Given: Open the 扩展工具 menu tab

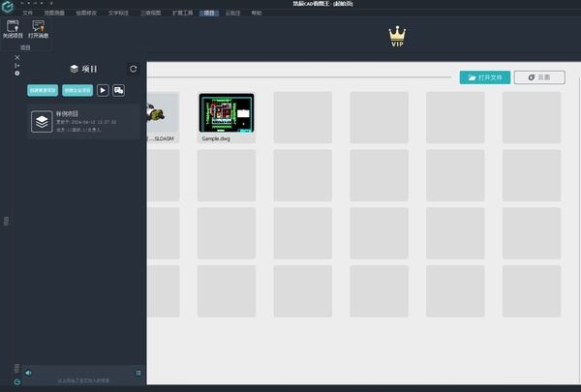Looking at the screenshot, I should click(182, 13).
